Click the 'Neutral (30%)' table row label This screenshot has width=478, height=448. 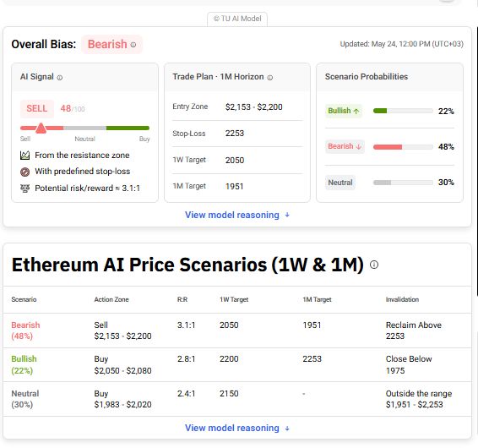[25, 399]
